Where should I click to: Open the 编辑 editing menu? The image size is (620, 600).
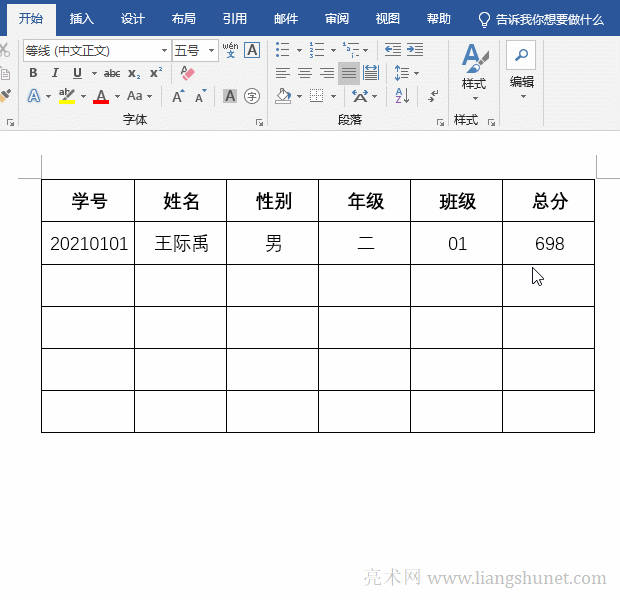522,86
